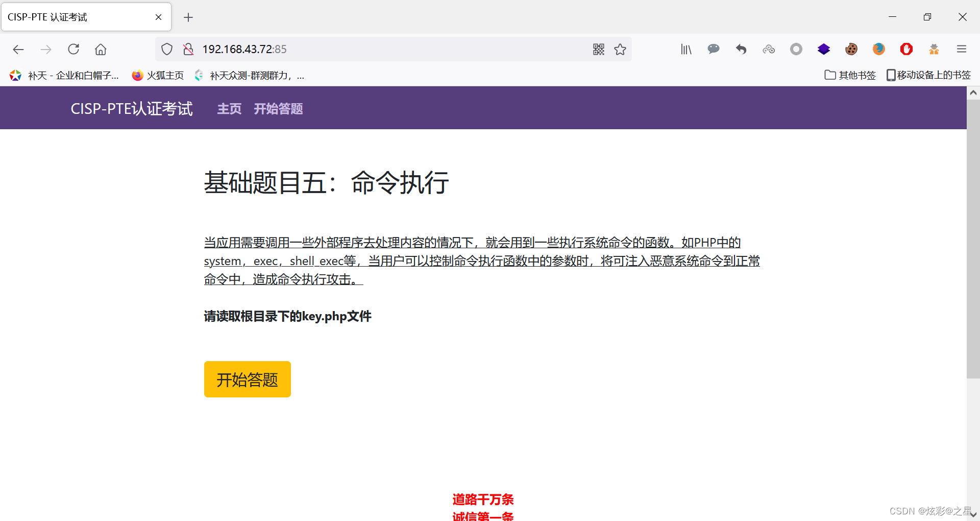Image resolution: width=980 pixels, height=521 pixels.
Task: Open the cloud sync extension icon
Action: [769, 49]
